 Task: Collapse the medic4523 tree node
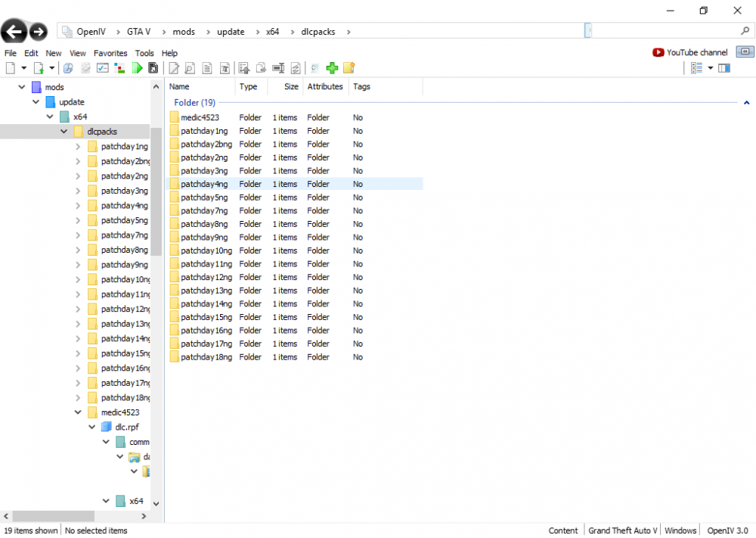point(78,412)
